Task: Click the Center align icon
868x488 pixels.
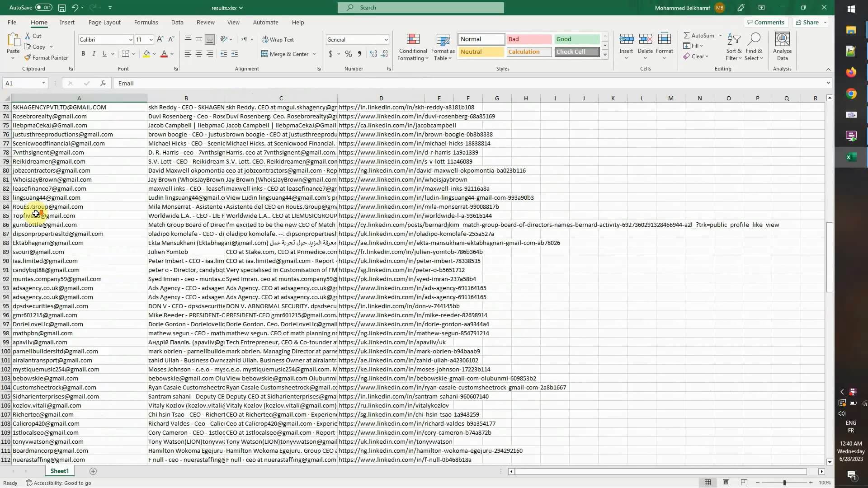Action: pyautogui.click(x=198, y=54)
